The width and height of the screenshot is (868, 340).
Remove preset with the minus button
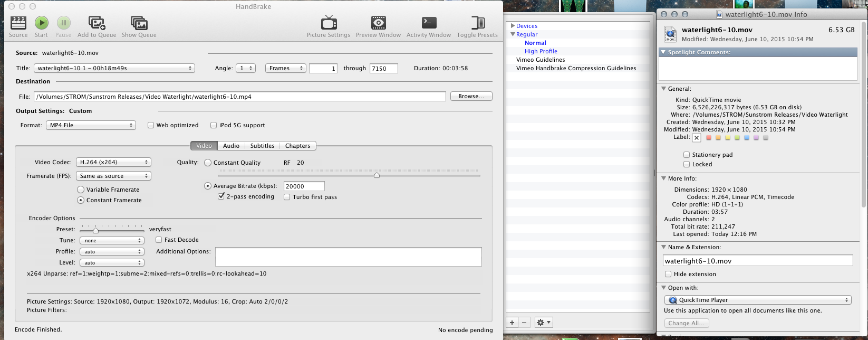click(524, 322)
